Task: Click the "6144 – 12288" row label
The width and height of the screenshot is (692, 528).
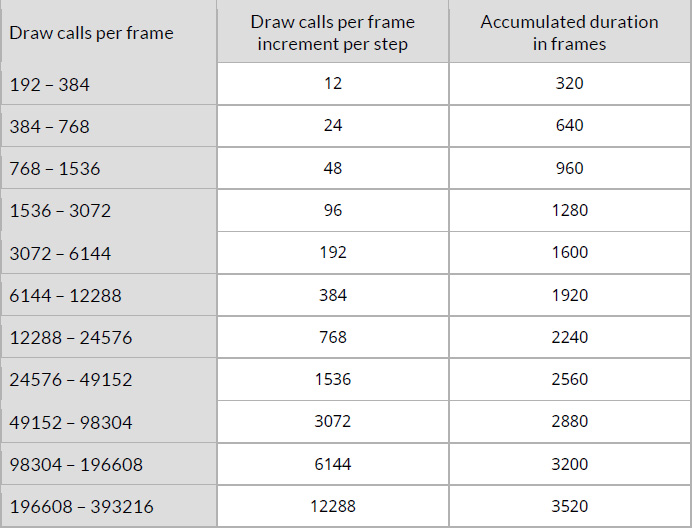Action: click(65, 296)
